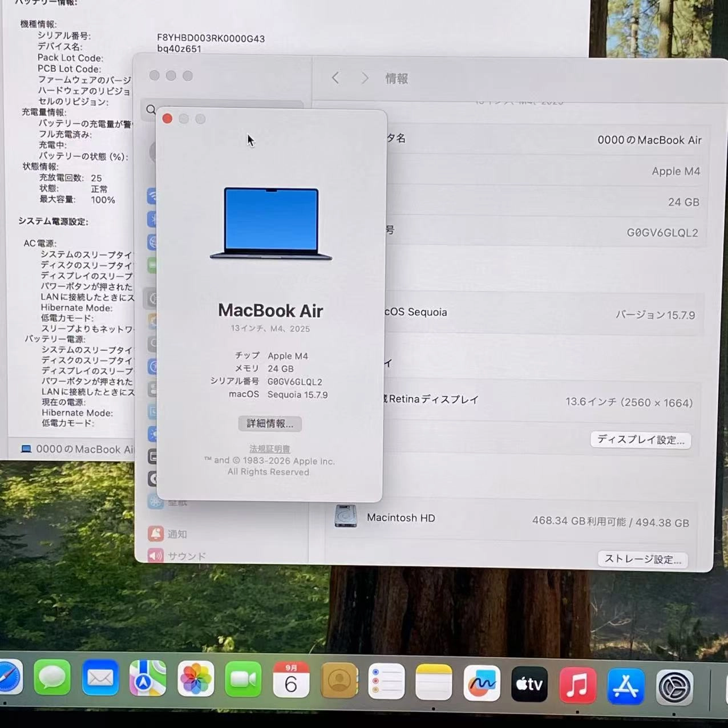Open Maps from the Dock

click(x=148, y=678)
